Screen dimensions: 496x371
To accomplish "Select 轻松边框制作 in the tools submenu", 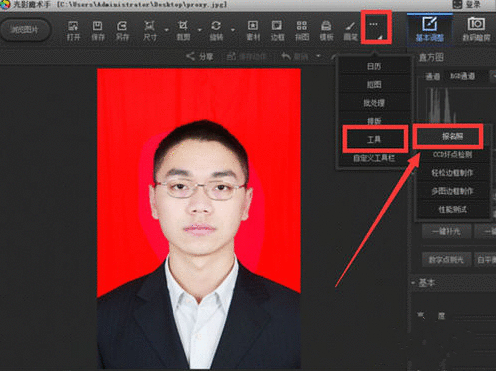I will coord(452,173).
